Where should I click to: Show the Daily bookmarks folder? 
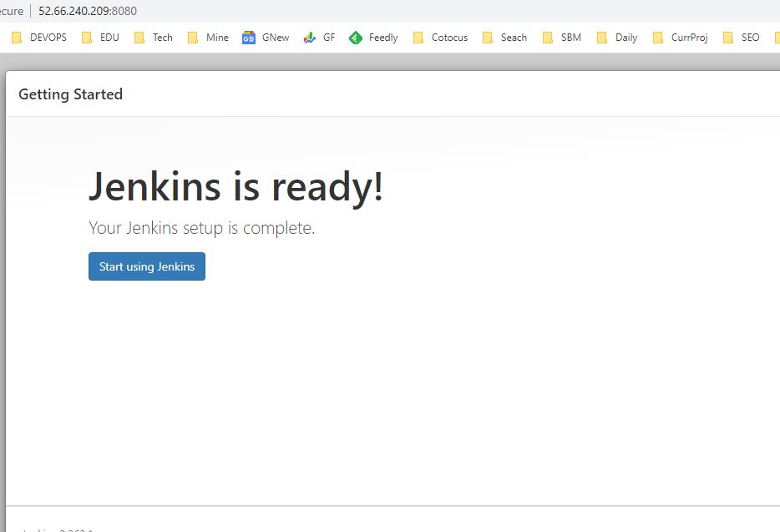(617, 38)
